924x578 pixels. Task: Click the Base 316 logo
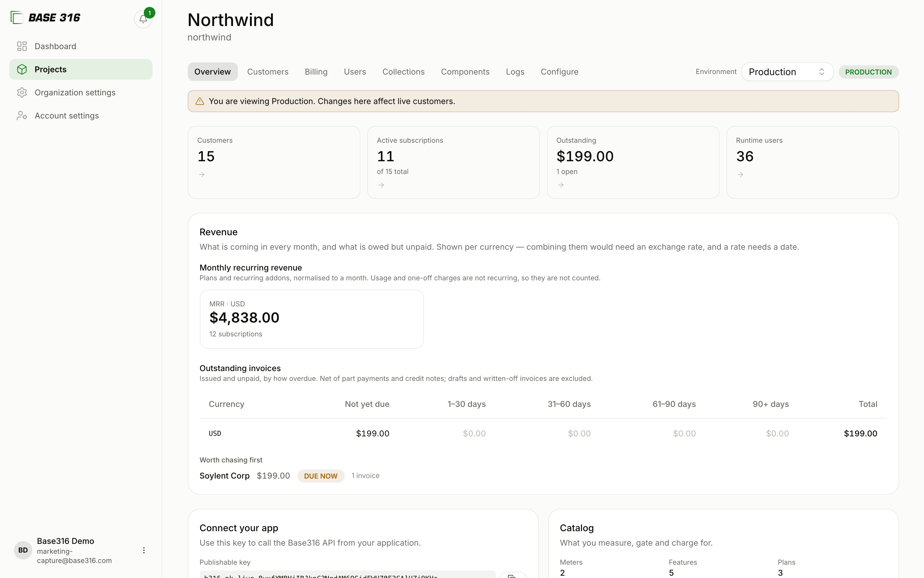(x=45, y=18)
